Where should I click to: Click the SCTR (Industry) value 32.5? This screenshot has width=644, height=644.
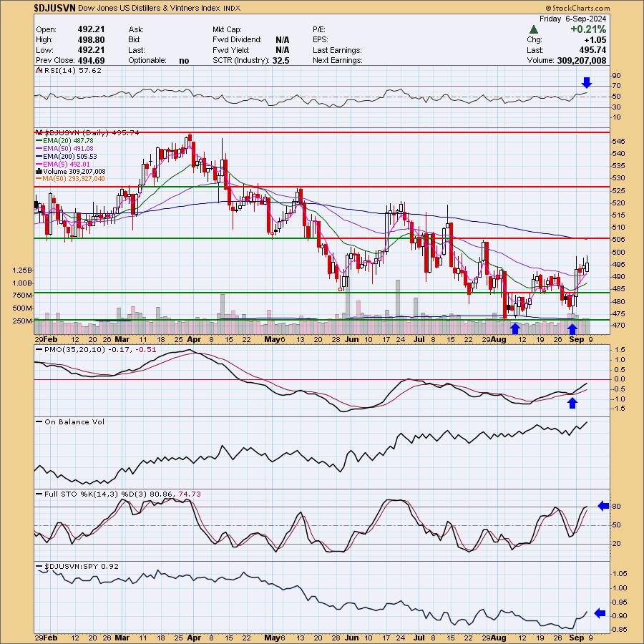tap(281, 60)
